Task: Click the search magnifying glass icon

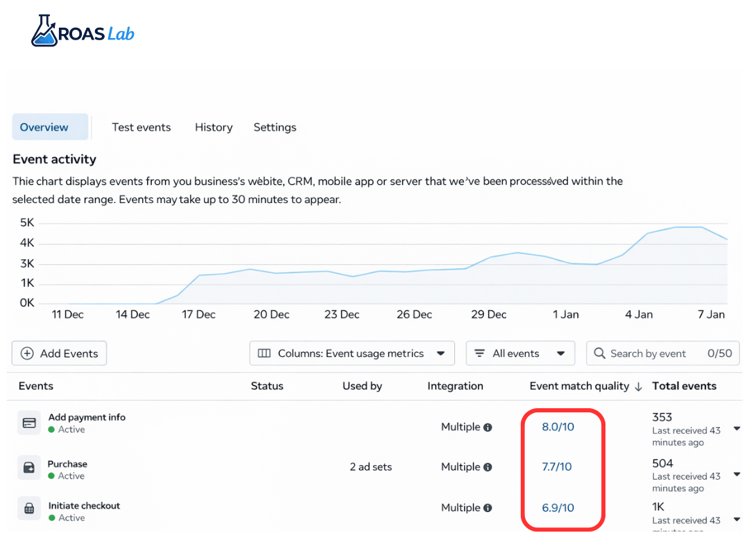Action: [599, 353]
